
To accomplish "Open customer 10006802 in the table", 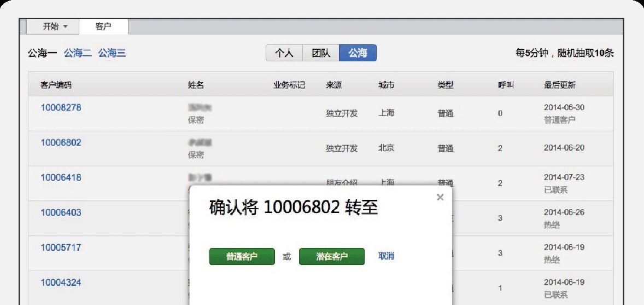I will coord(61,143).
